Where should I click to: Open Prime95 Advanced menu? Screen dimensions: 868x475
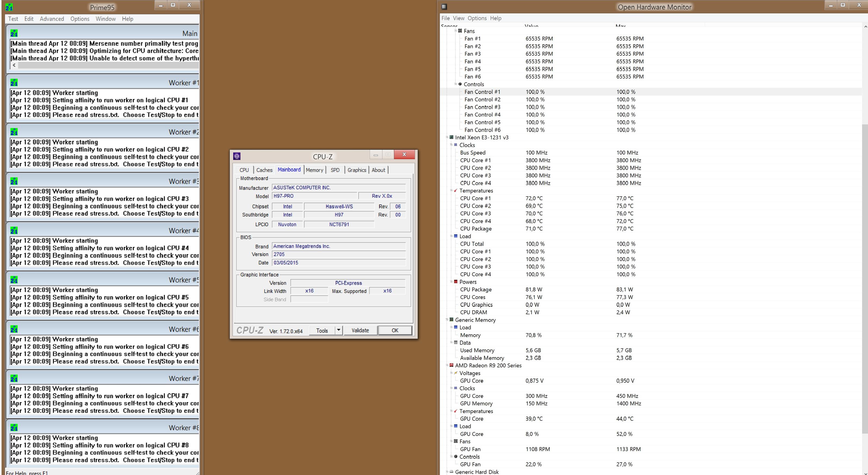(52, 19)
